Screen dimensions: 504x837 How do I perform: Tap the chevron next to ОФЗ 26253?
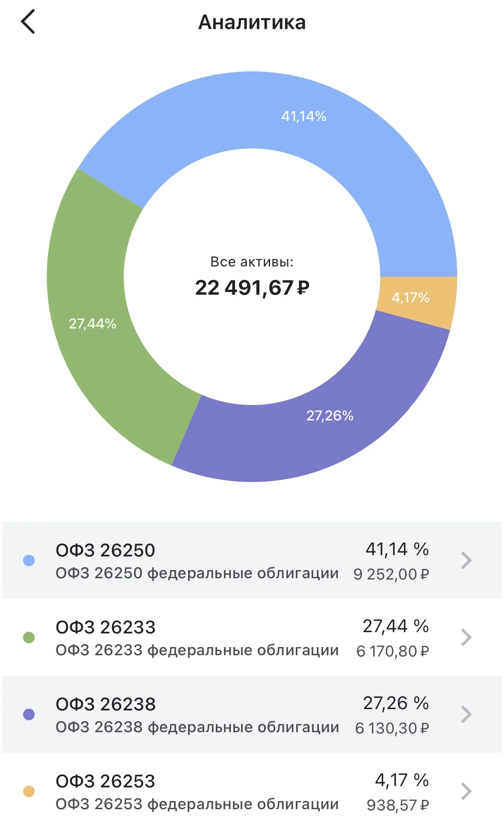point(466,791)
